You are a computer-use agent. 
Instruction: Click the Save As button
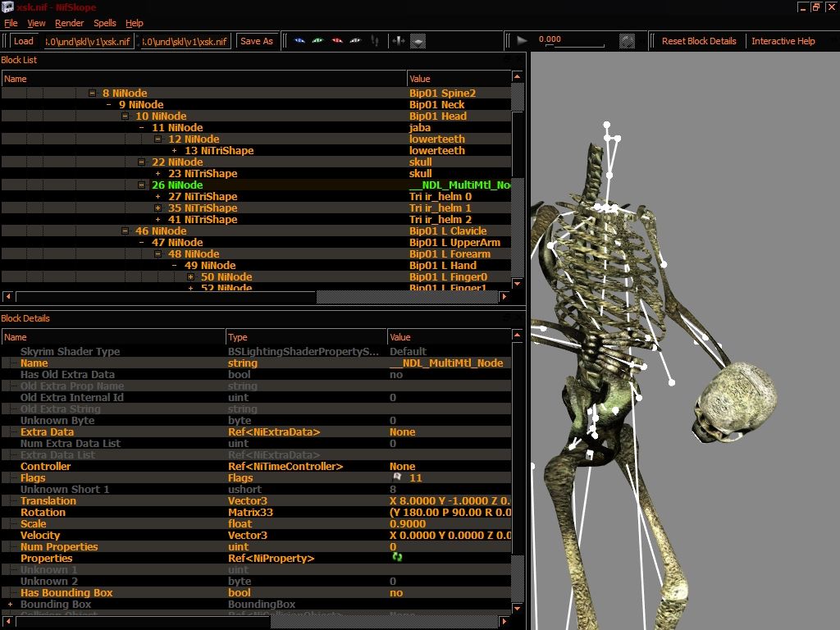pos(257,41)
